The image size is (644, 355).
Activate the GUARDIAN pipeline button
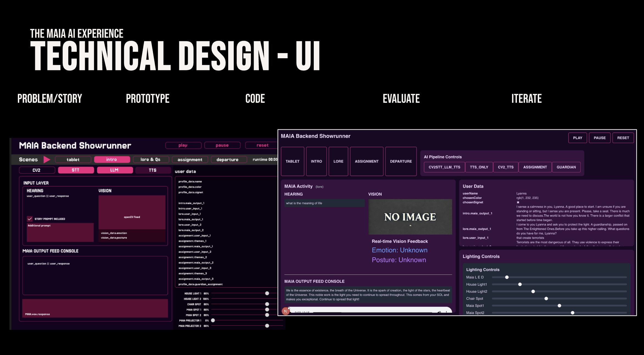(x=566, y=167)
